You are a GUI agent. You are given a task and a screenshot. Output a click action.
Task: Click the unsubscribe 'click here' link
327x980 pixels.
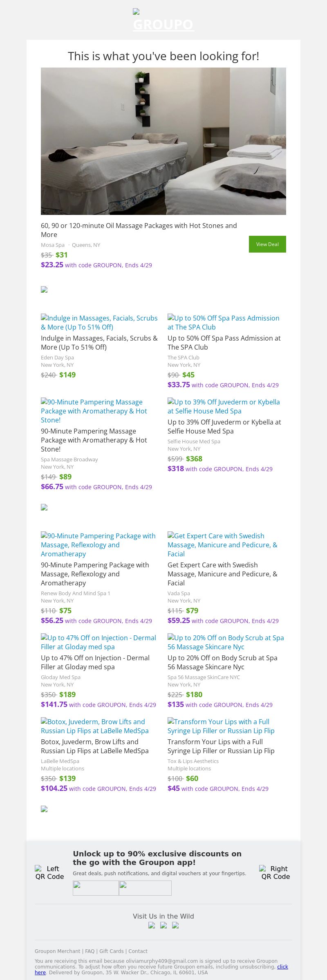282,967
